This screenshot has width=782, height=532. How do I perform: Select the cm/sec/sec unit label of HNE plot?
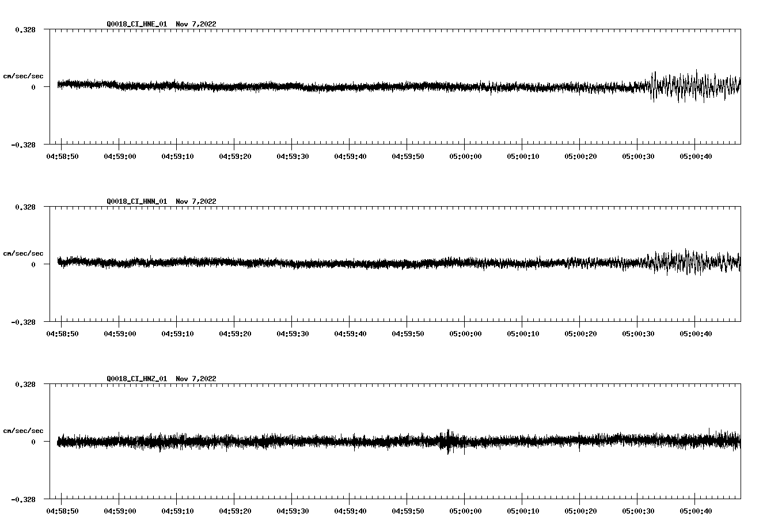pyautogui.click(x=24, y=77)
